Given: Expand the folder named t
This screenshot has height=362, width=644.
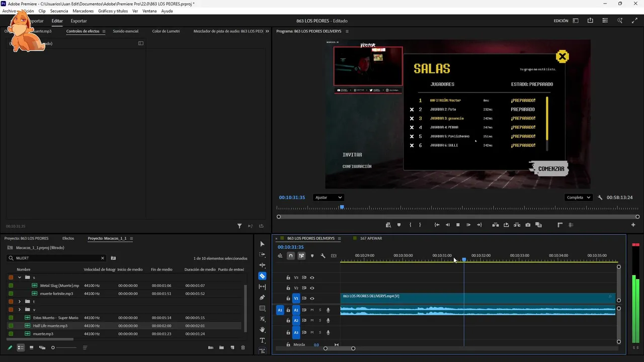Looking at the screenshot, I should [x=20, y=302].
